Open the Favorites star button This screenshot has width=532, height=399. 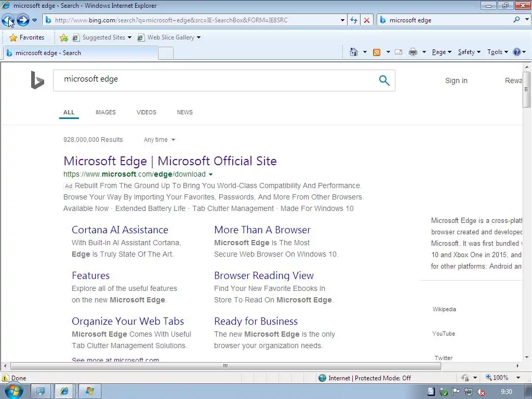pyautogui.click(x=27, y=37)
